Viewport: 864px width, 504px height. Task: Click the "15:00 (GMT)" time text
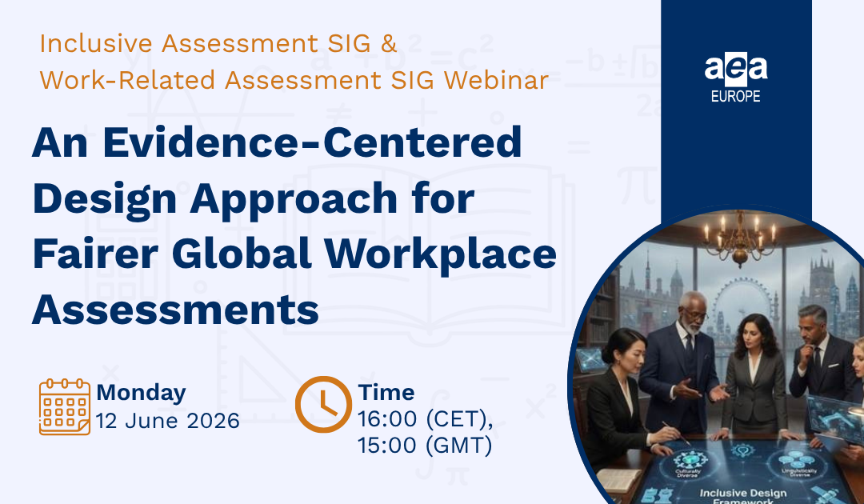pyautogui.click(x=425, y=445)
